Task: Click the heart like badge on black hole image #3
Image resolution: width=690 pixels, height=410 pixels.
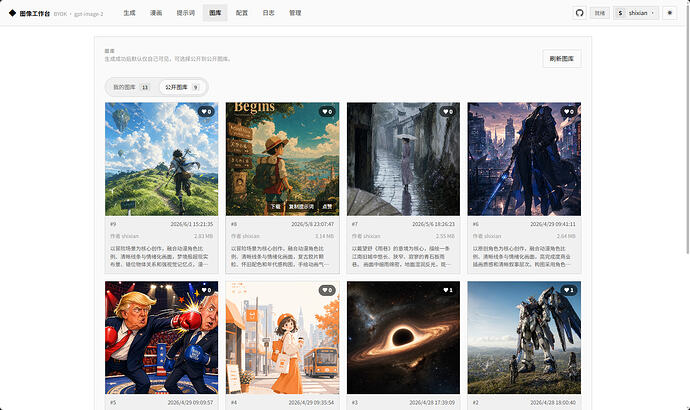Action: [x=448, y=290]
